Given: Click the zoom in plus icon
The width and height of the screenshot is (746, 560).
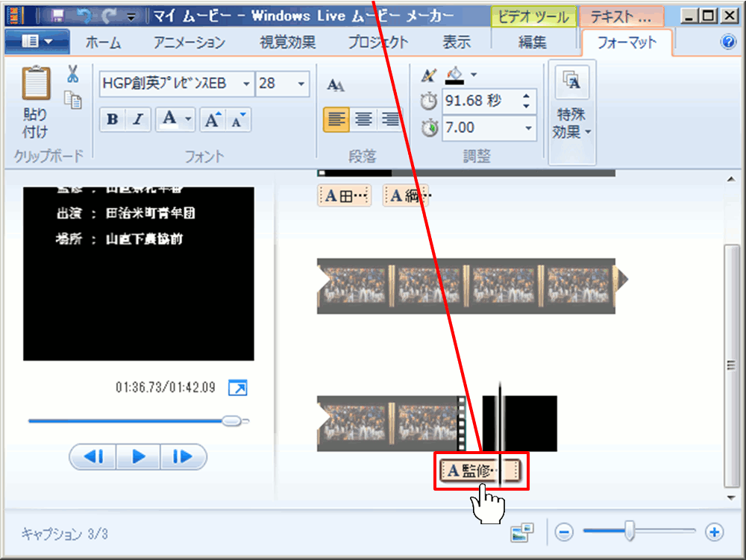Looking at the screenshot, I should pyautogui.click(x=715, y=532).
